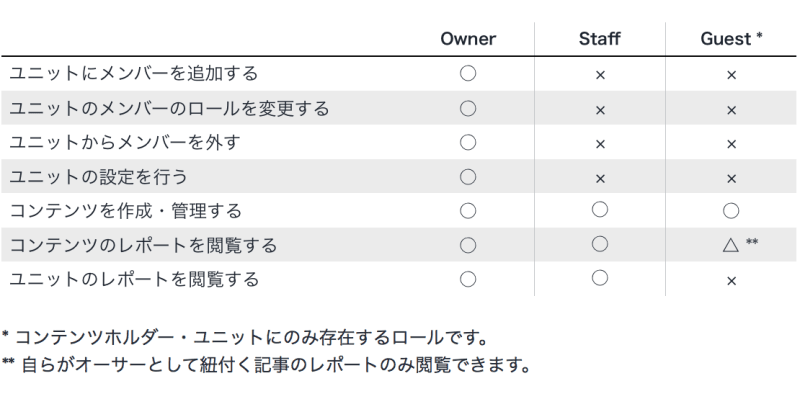Click the Staff column header

click(x=599, y=39)
